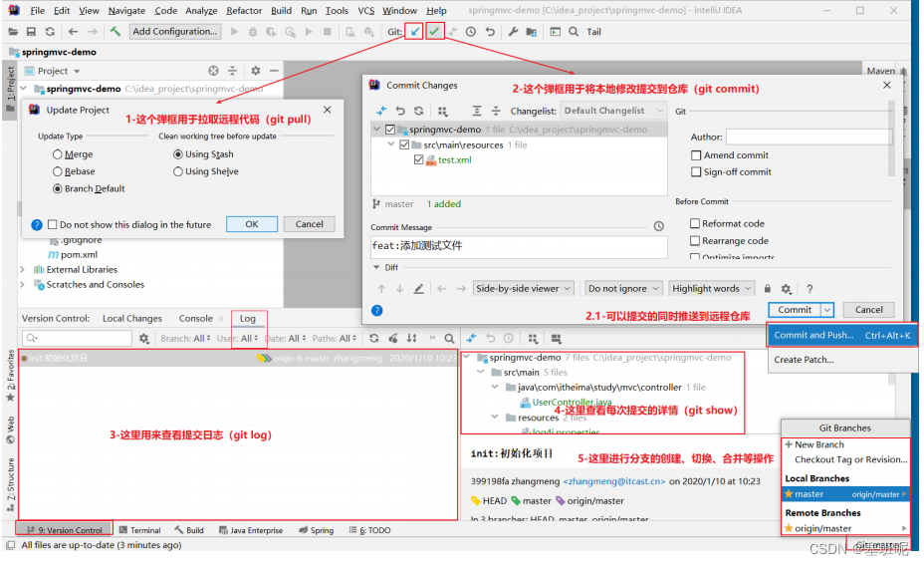Click the diff settings gear icon

pos(787,289)
